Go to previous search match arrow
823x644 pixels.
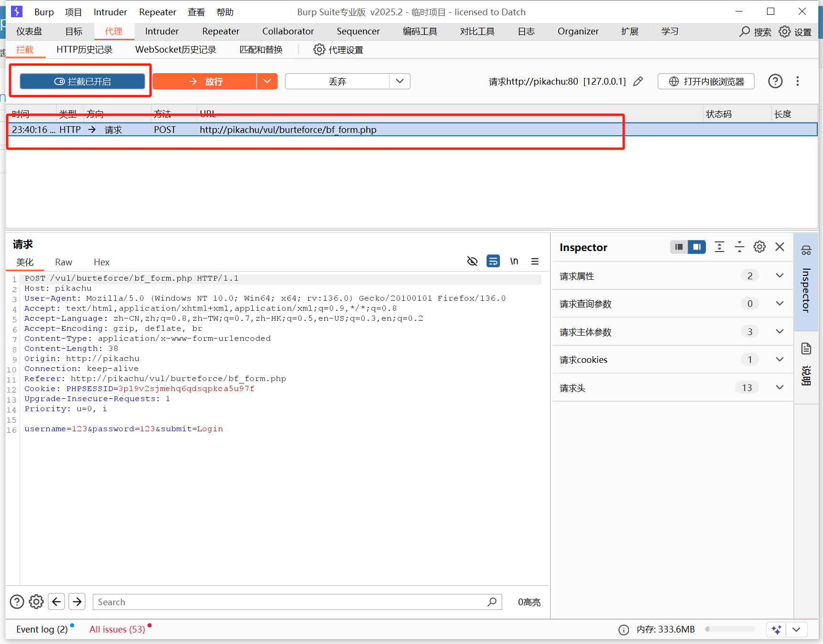point(56,601)
